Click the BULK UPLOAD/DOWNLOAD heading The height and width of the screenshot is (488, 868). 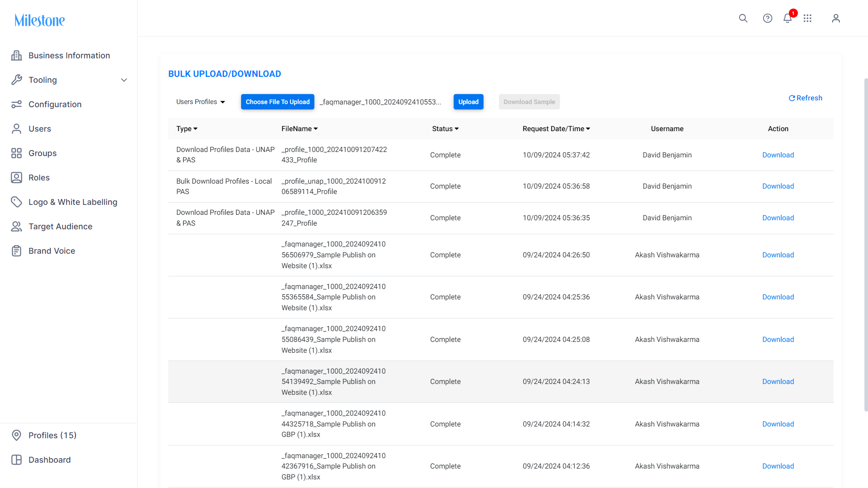225,74
